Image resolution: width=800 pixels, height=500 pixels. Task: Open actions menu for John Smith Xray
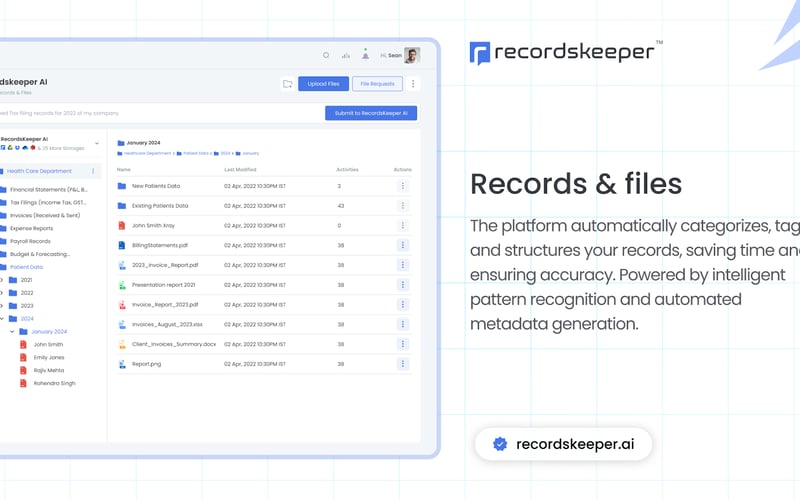click(403, 226)
